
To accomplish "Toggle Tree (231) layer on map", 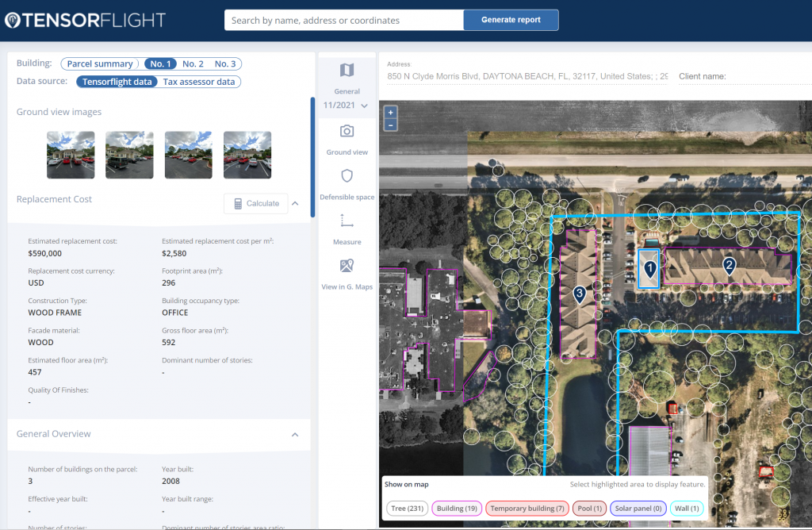I will (x=407, y=509).
